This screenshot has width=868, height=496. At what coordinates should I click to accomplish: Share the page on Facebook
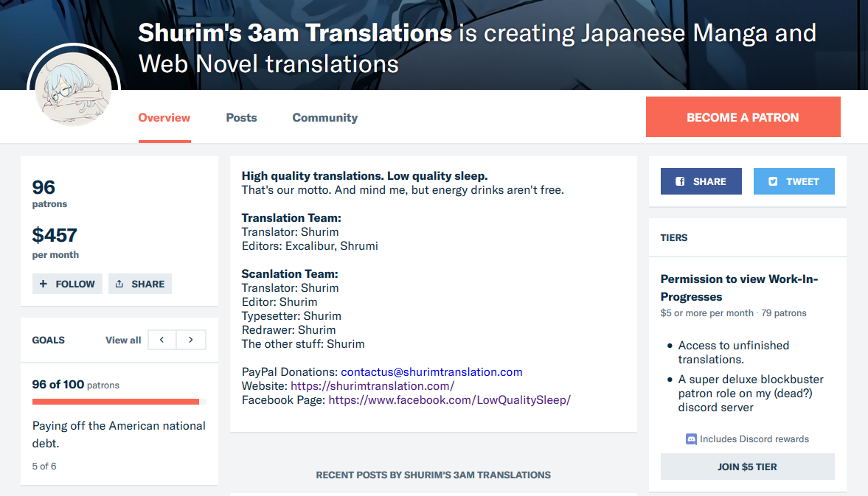coord(701,181)
